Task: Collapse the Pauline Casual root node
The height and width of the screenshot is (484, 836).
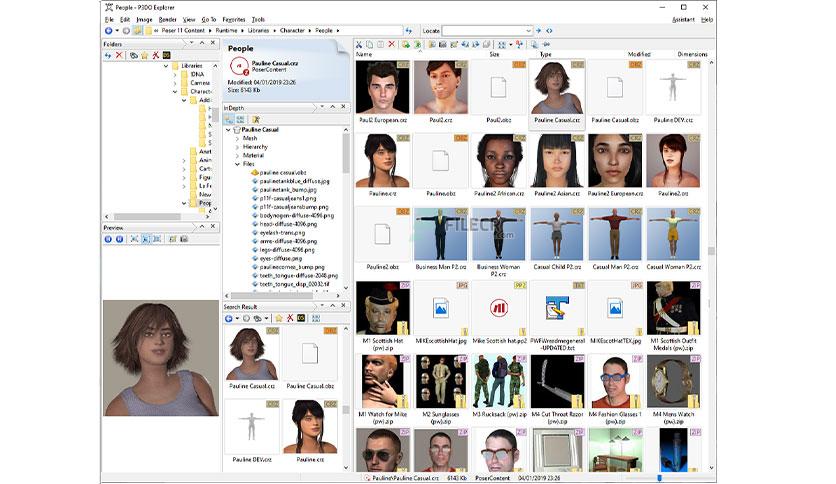Action: [228, 130]
